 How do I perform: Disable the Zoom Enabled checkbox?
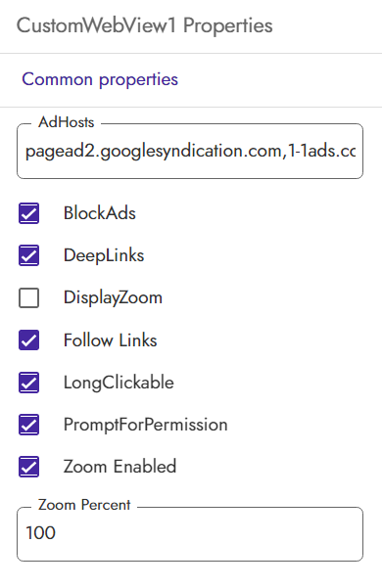point(28,467)
